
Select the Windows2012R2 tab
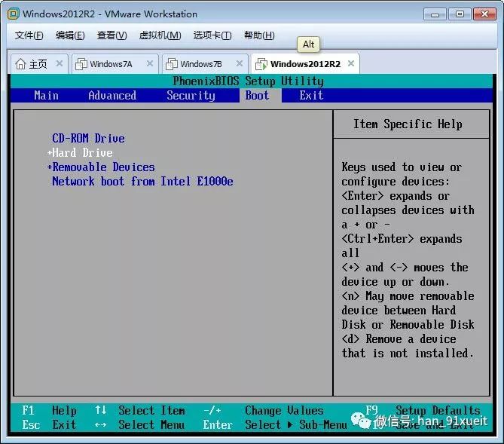tap(305, 64)
